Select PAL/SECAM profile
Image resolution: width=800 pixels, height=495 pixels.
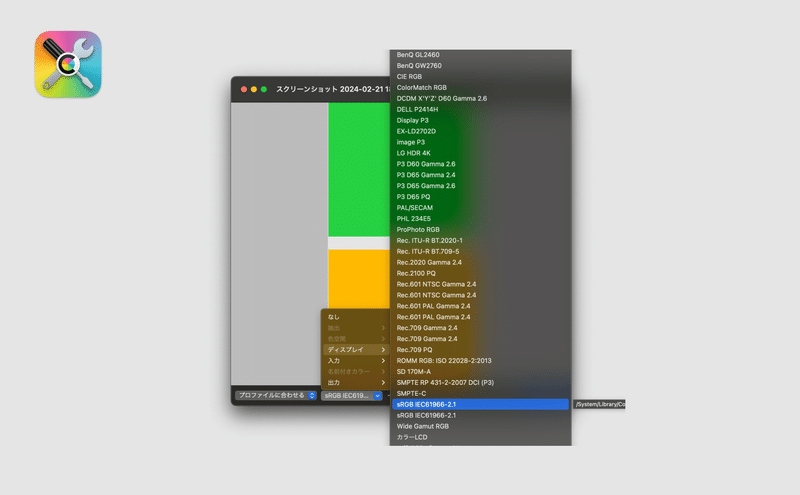(x=481, y=208)
